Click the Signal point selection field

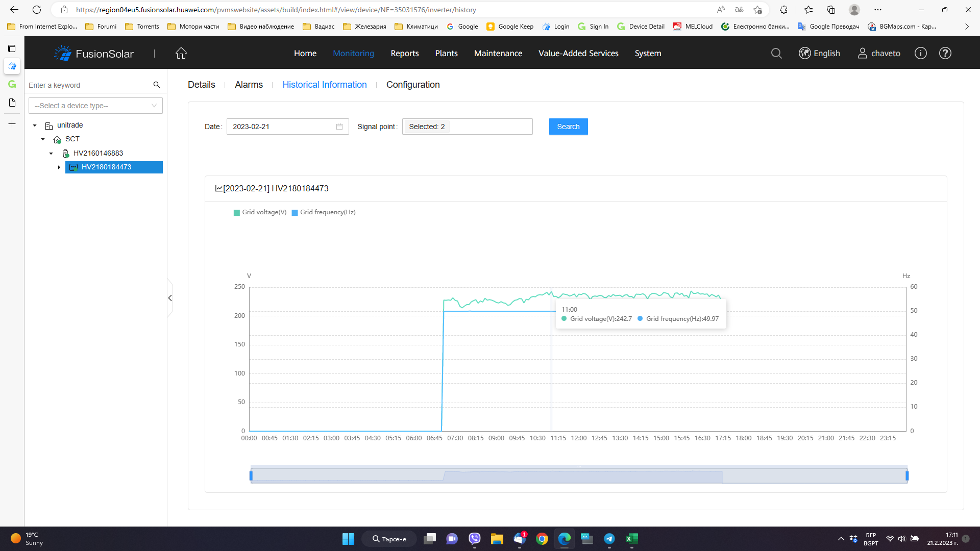point(467,127)
